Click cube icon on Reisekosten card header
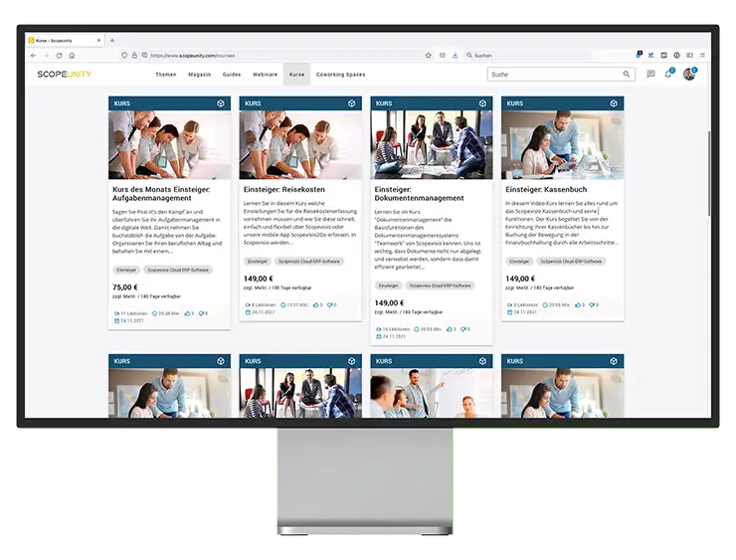This screenshot has height=560, width=736. point(351,103)
